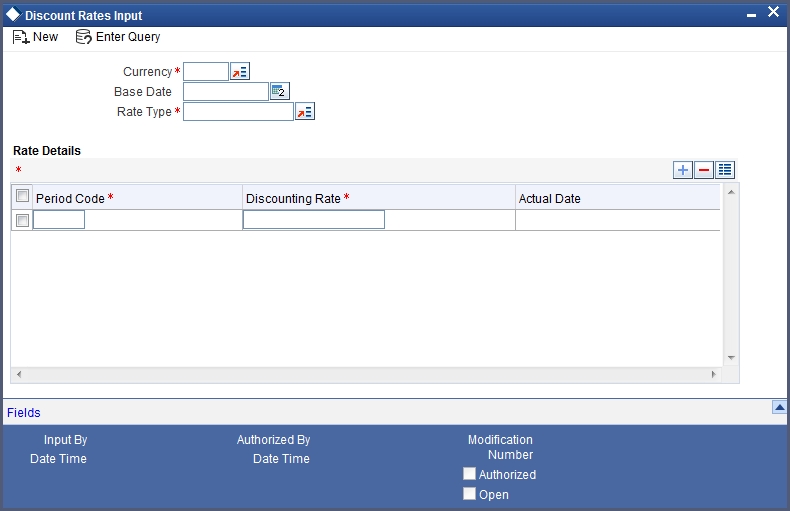The width and height of the screenshot is (790, 511).
Task: Click the horizontal scrollbar left arrow
Action: [x=19, y=374]
